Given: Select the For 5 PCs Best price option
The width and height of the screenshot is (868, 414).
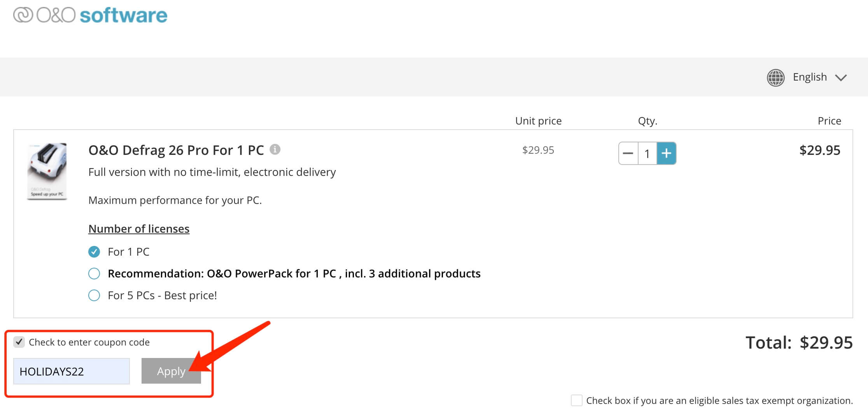Looking at the screenshot, I should tap(94, 295).
